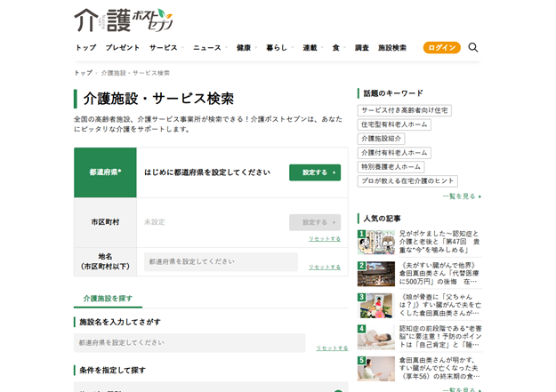Open keyword 住宅型有料老人ホーム
The height and width of the screenshot is (392, 556).
point(394,124)
